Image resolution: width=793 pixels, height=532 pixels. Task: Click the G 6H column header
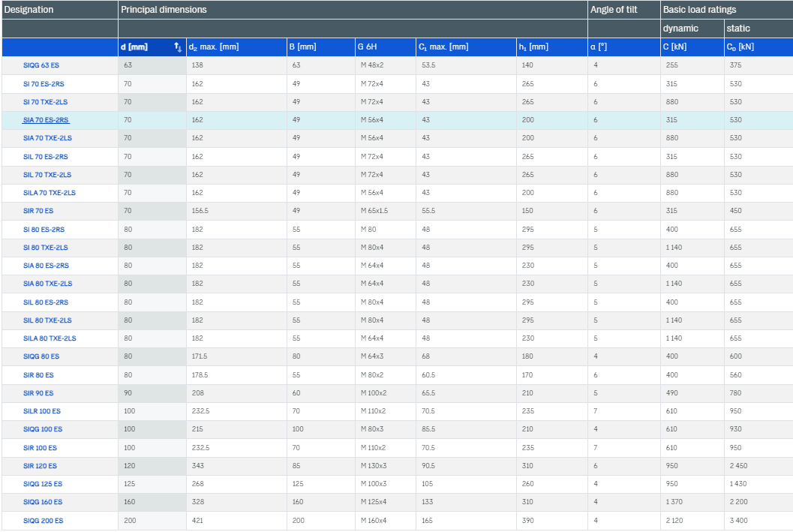(x=367, y=47)
